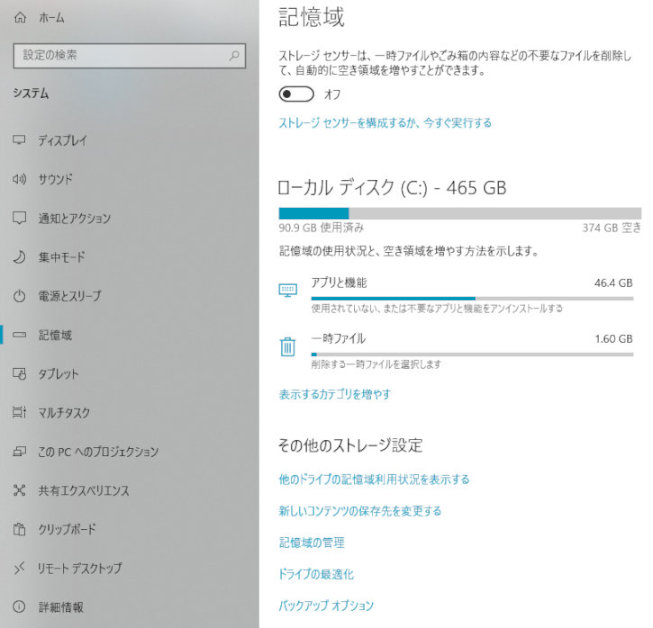Screen dimensions: 653x628
Task: Open 詳細情報 settings page
Action: click(x=61, y=607)
